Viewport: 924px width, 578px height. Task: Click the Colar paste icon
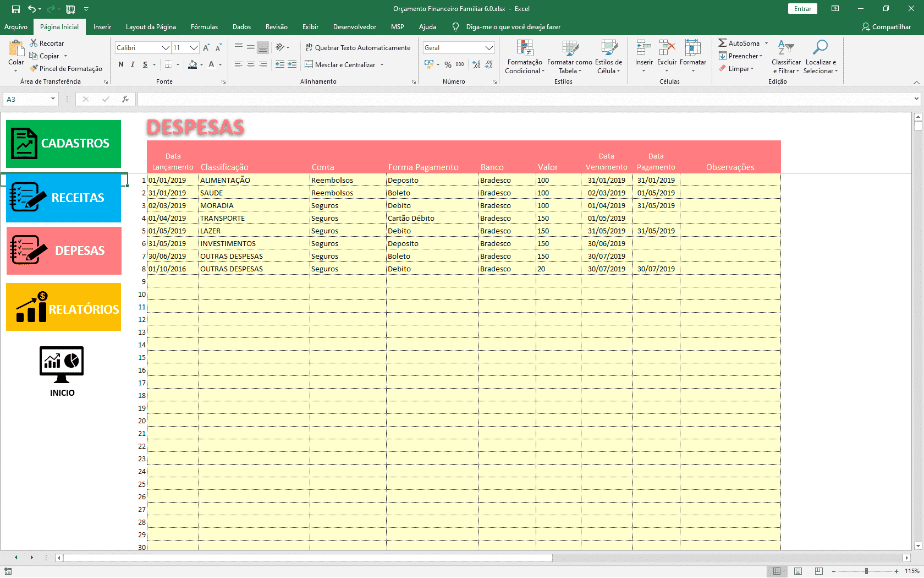pyautogui.click(x=16, y=49)
